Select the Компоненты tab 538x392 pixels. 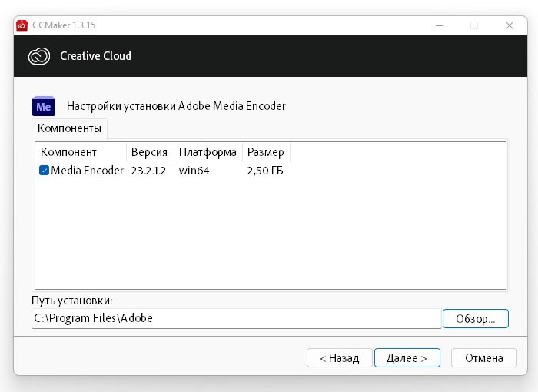(69, 128)
